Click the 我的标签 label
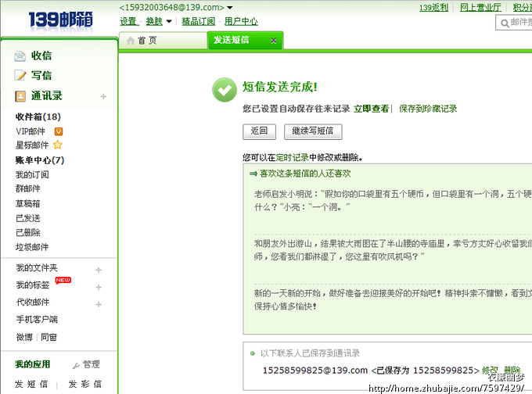This screenshot has height=394, width=532. 33,285
